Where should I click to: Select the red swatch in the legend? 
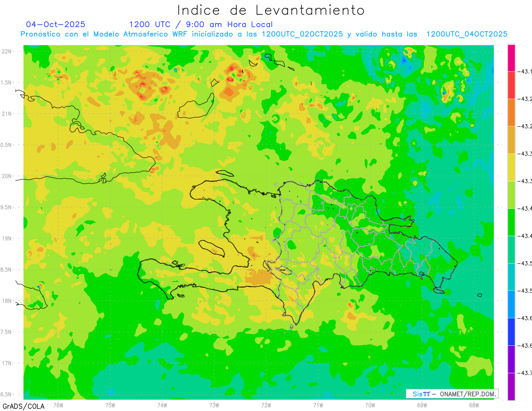511,85
